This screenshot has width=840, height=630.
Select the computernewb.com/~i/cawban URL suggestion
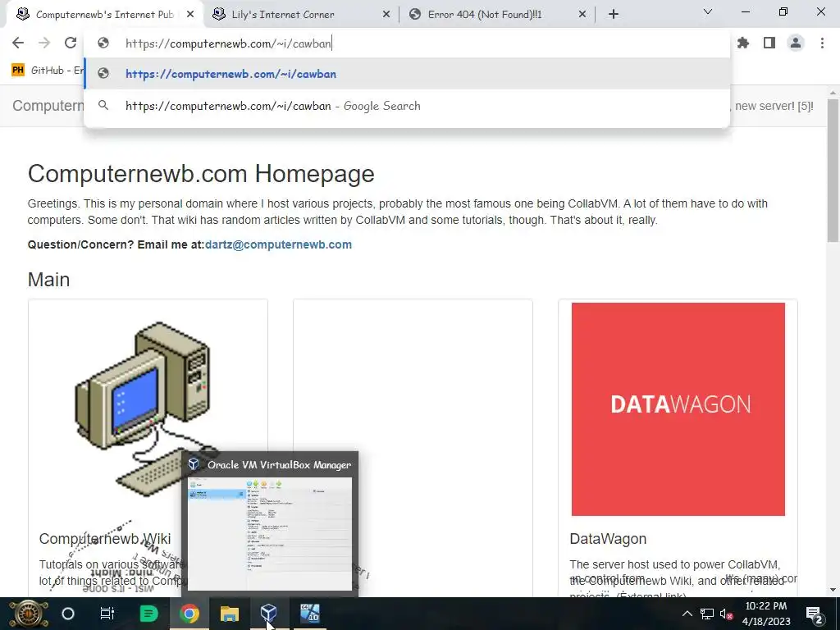(x=407, y=74)
